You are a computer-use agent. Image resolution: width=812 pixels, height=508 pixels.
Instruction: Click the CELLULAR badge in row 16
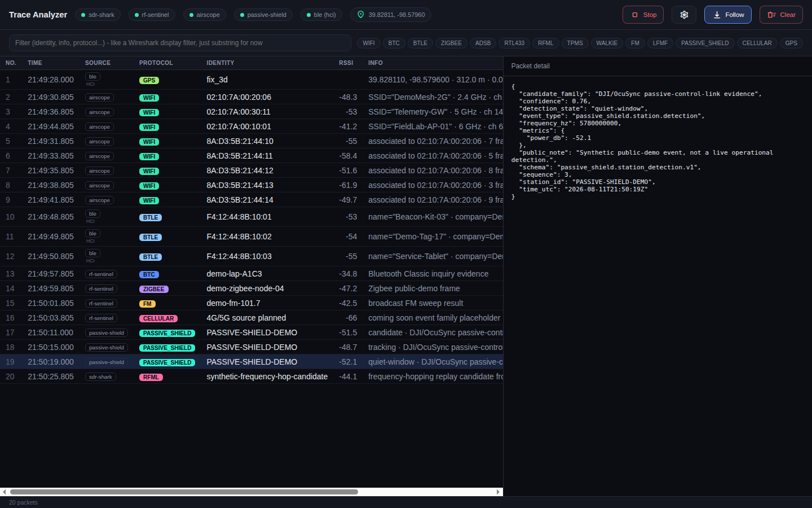[158, 318]
